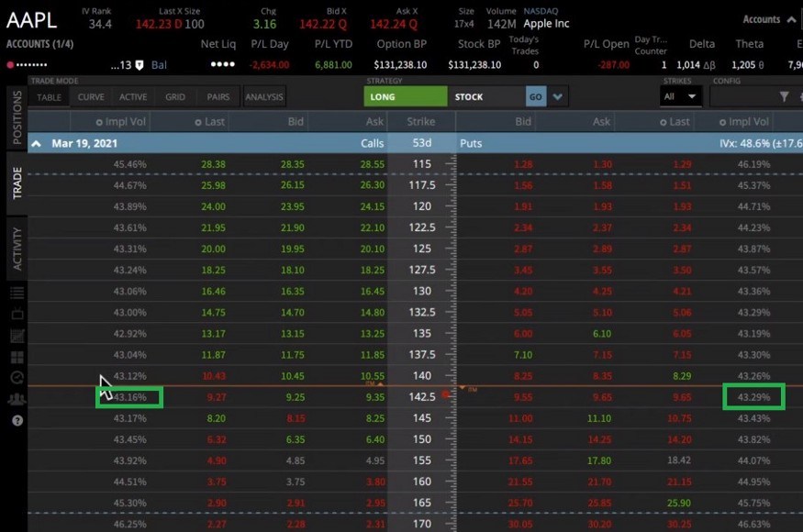Image resolution: width=803 pixels, height=532 pixels.
Task: Click the calls Bid column header
Action: coord(296,122)
